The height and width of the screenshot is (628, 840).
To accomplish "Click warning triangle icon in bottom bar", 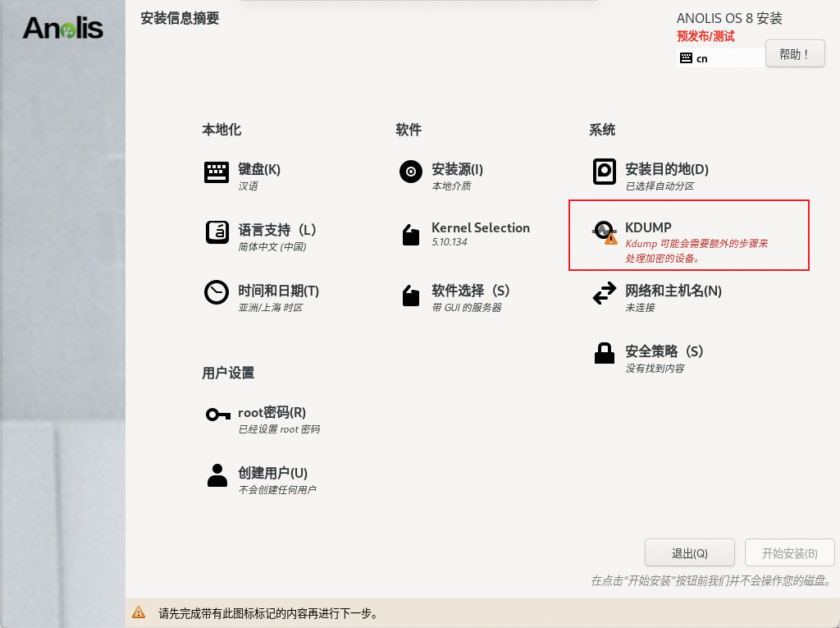I will 139,612.
